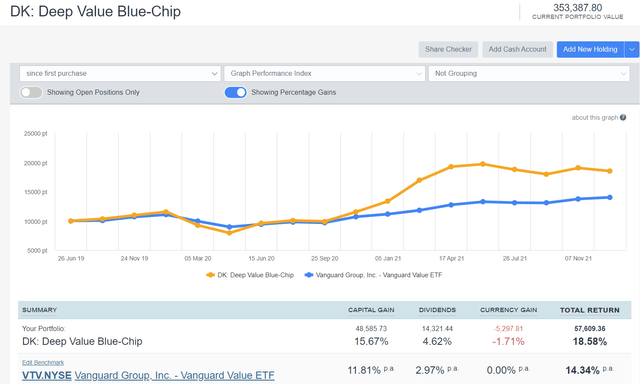Sort by Capital Gain column header
640x384 pixels.
coord(371,310)
